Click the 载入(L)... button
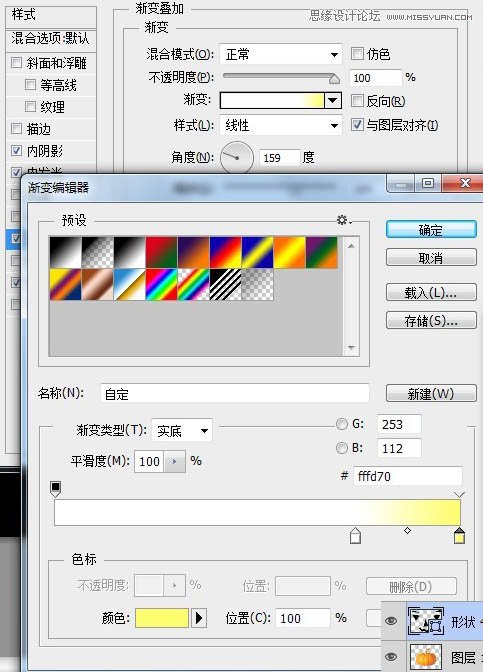Screen dimensions: 483x672 pyautogui.click(x=431, y=292)
